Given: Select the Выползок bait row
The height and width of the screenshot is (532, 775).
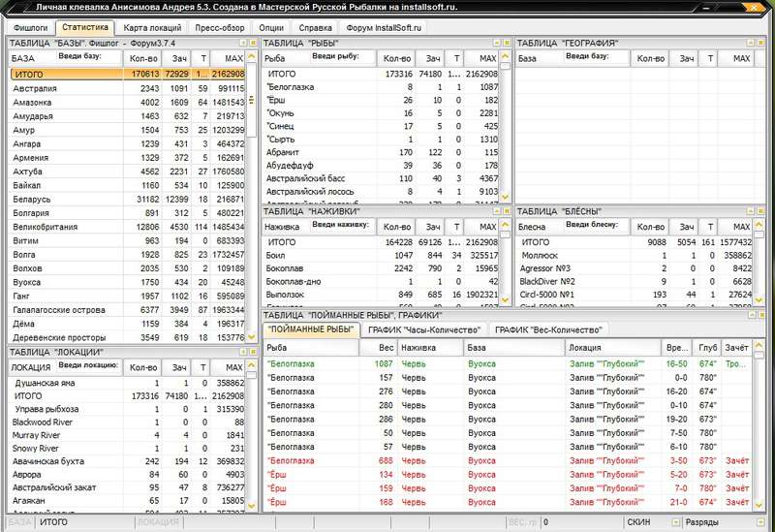Looking at the screenshot, I should pos(382,295).
